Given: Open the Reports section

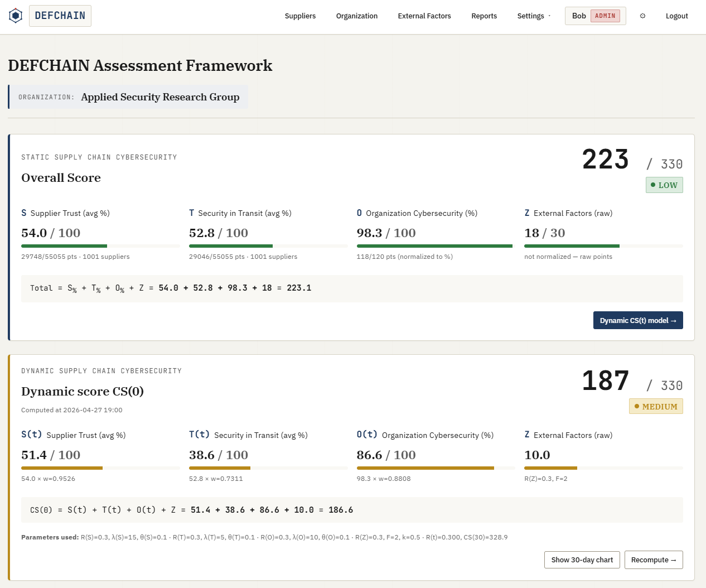Looking at the screenshot, I should 484,16.
